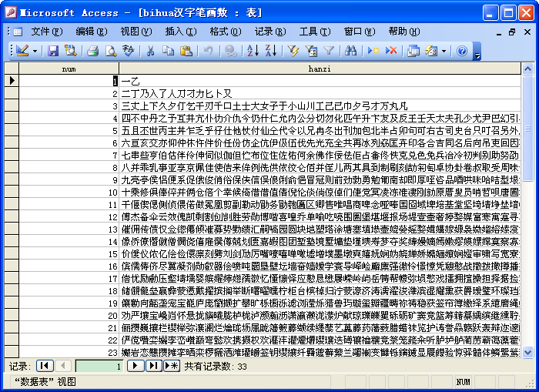Click scrollbar down arrow of the datasheet
The height and width of the screenshot is (392, 539).
click(527, 352)
